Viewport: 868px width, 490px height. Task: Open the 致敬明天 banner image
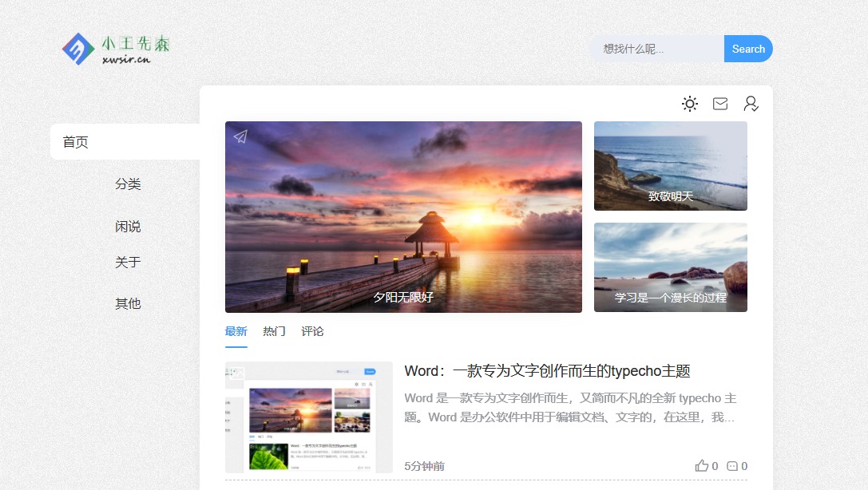(670, 166)
